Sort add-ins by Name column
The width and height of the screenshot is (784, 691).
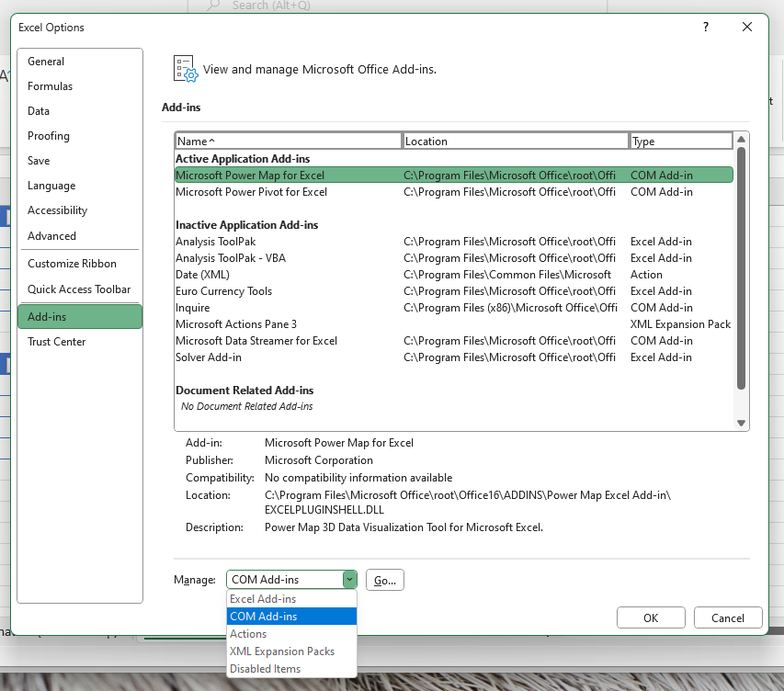pyautogui.click(x=288, y=141)
